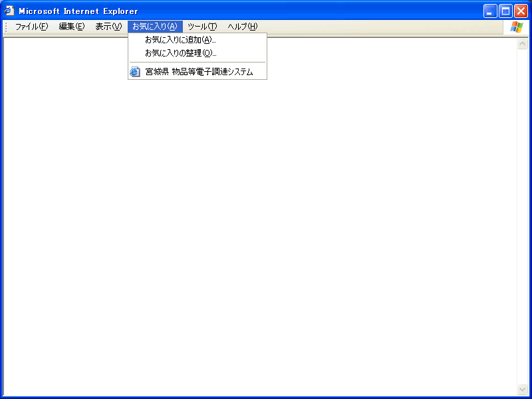
Task: Choose お気に入りの整理(O)... entry
Action: 198,53
